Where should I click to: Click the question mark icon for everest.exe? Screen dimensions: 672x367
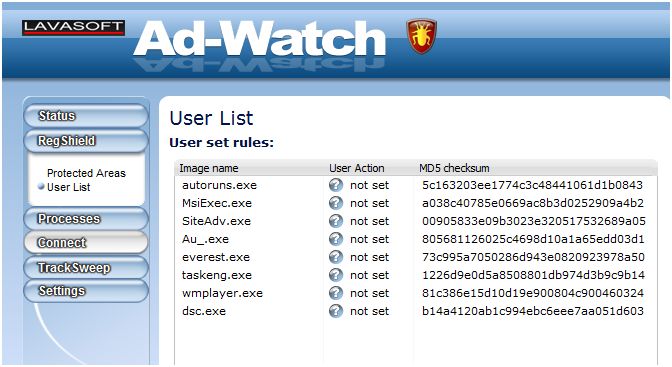pyautogui.click(x=336, y=257)
